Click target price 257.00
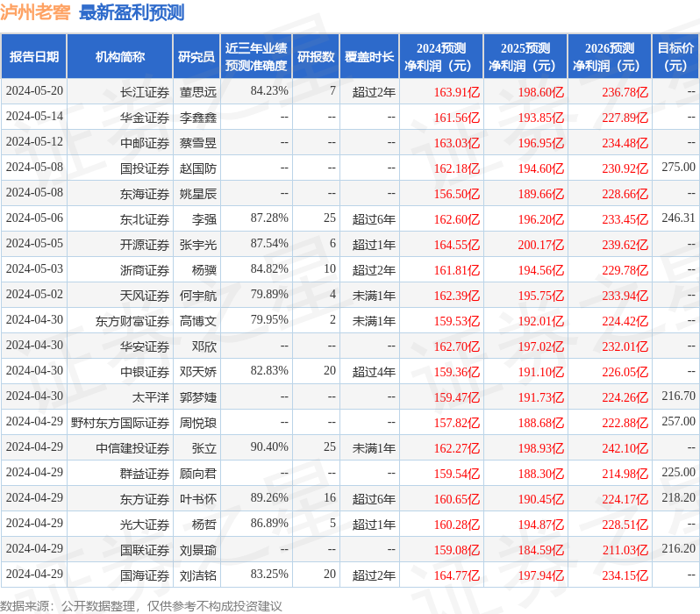This screenshot has height=614, width=700. coord(678,422)
